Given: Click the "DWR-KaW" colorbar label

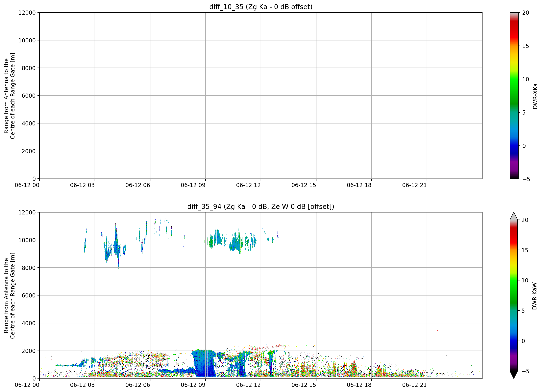Looking at the screenshot, I should click(x=535, y=296).
